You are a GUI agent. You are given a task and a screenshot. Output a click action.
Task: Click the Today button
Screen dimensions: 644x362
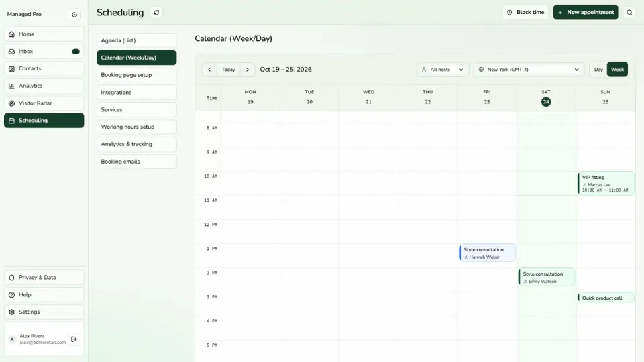click(x=228, y=69)
